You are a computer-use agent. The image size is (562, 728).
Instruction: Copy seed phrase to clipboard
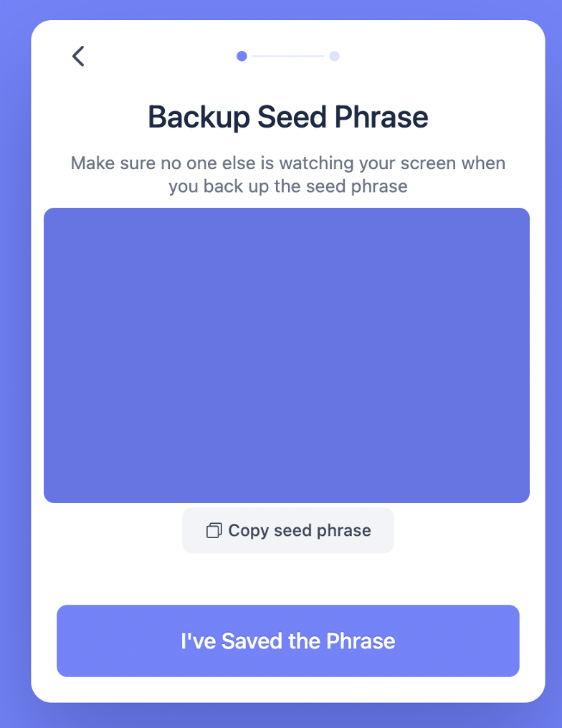coord(288,530)
